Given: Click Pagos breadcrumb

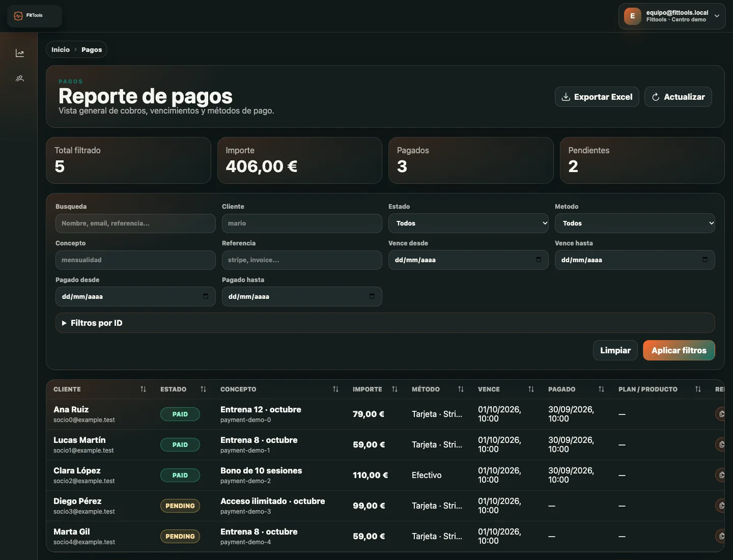Looking at the screenshot, I should pos(92,49).
